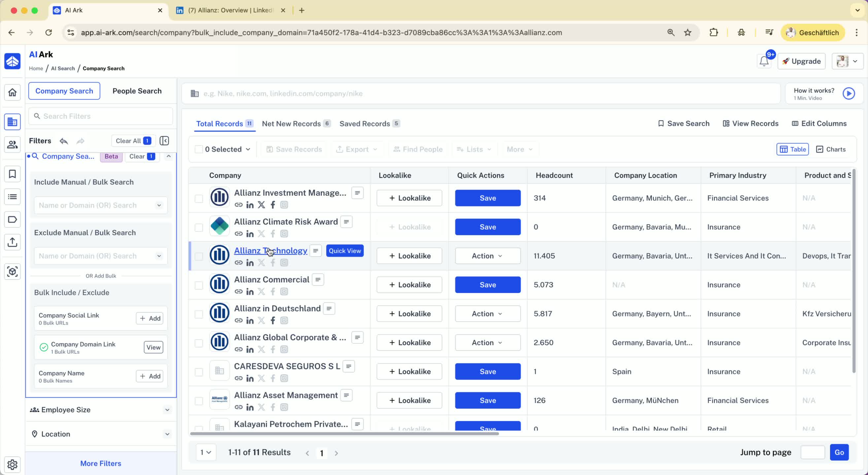Switch to the People Search tab
This screenshot has height=475, width=868.
[x=137, y=91]
